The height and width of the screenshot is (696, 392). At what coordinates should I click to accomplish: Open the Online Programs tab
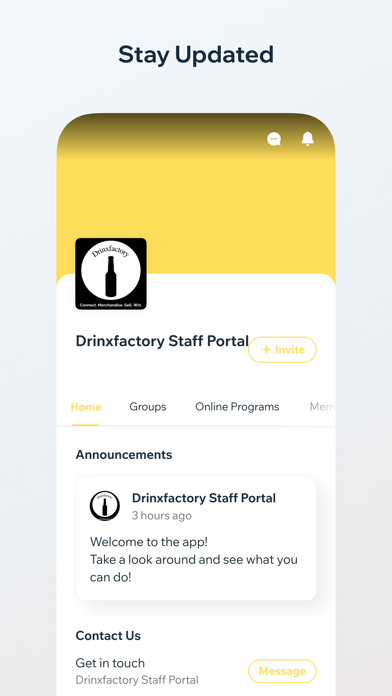tap(237, 407)
